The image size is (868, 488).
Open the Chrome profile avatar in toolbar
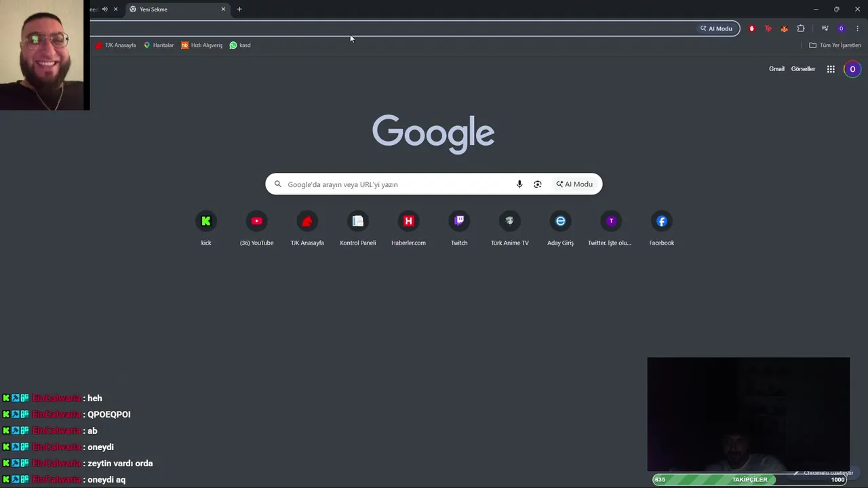click(x=842, y=28)
